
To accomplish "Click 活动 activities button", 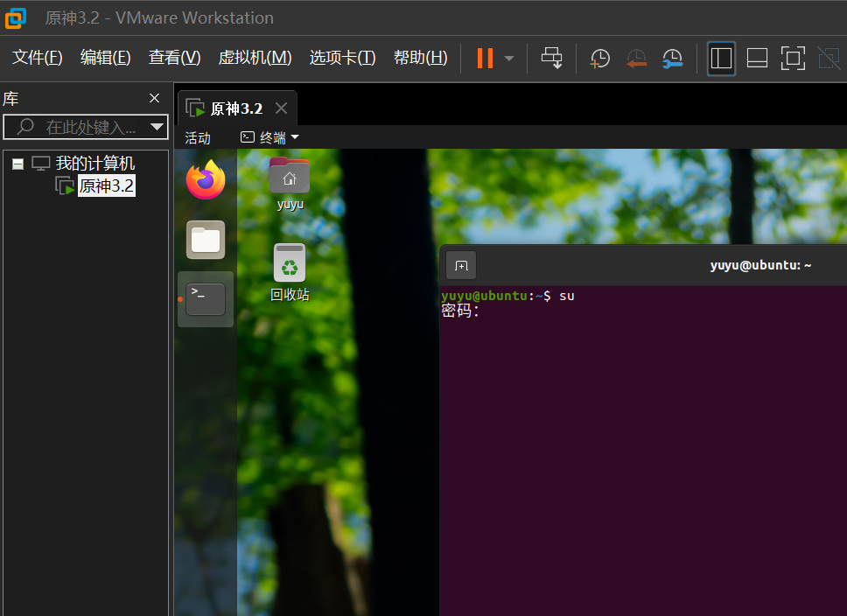I will (x=198, y=137).
